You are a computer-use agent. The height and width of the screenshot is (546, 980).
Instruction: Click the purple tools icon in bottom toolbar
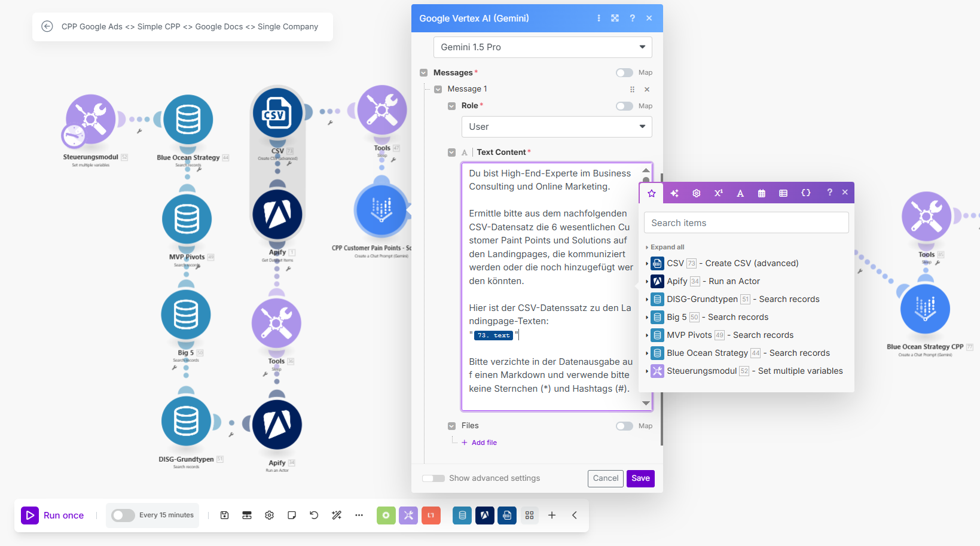408,515
